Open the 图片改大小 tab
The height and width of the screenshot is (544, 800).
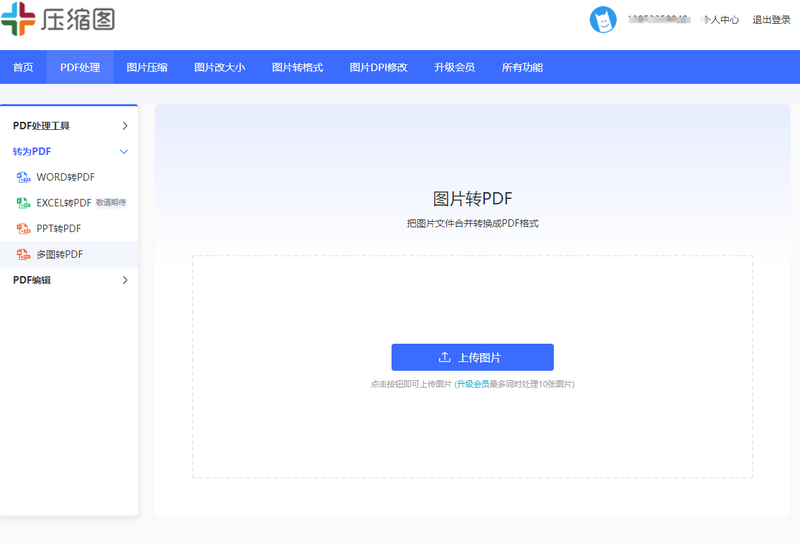coord(219,68)
